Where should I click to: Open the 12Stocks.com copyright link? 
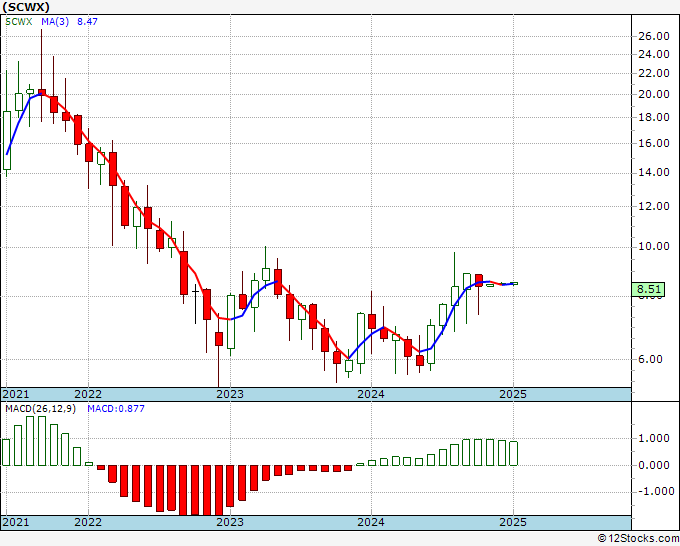click(638, 539)
